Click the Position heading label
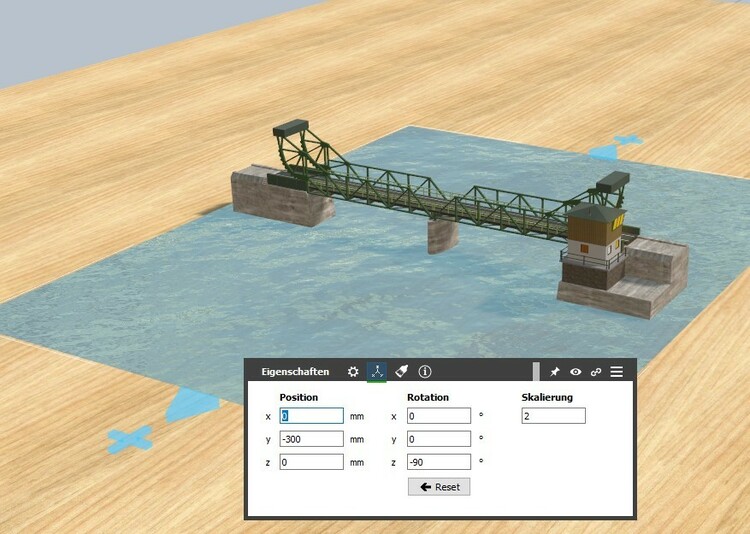Image resolution: width=750 pixels, height=534 pixels. point(298,397)
